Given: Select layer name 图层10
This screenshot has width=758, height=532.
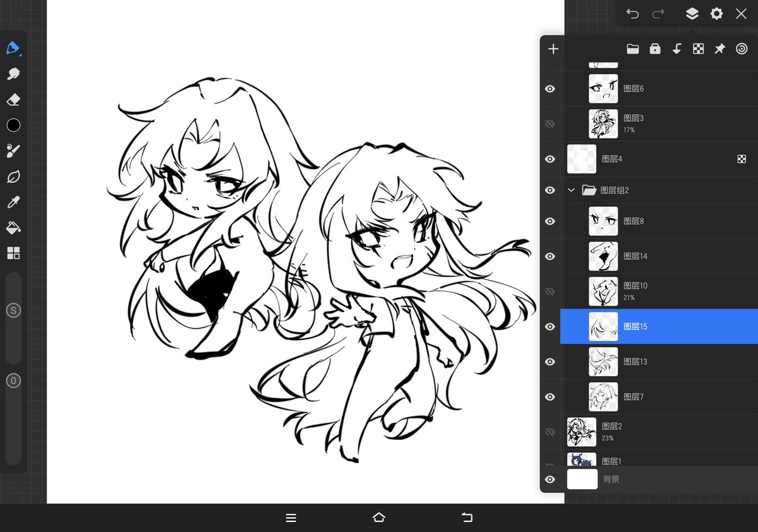Looking at the screenshot, I should click(x=635, y=286).
